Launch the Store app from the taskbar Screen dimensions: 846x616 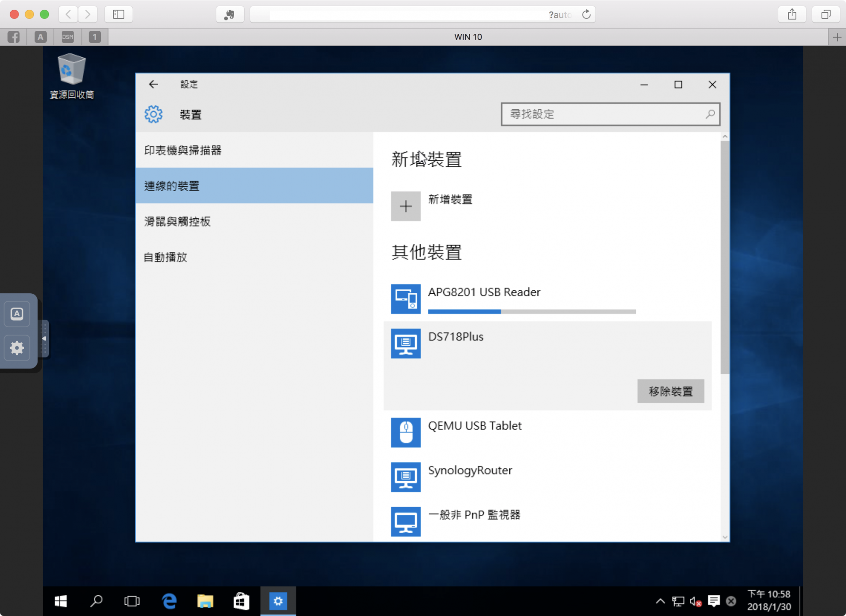[x=241, y=601]
